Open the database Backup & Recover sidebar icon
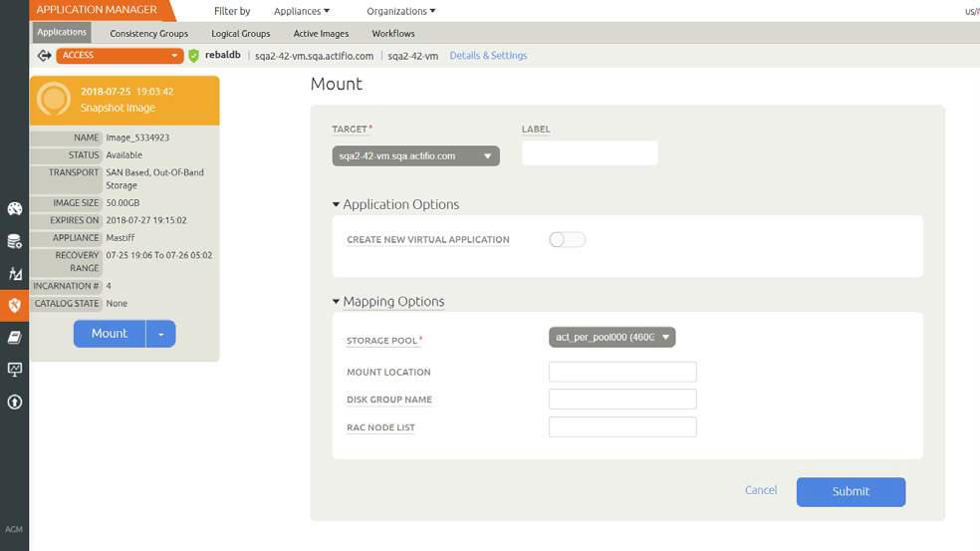 coord(14,241)
